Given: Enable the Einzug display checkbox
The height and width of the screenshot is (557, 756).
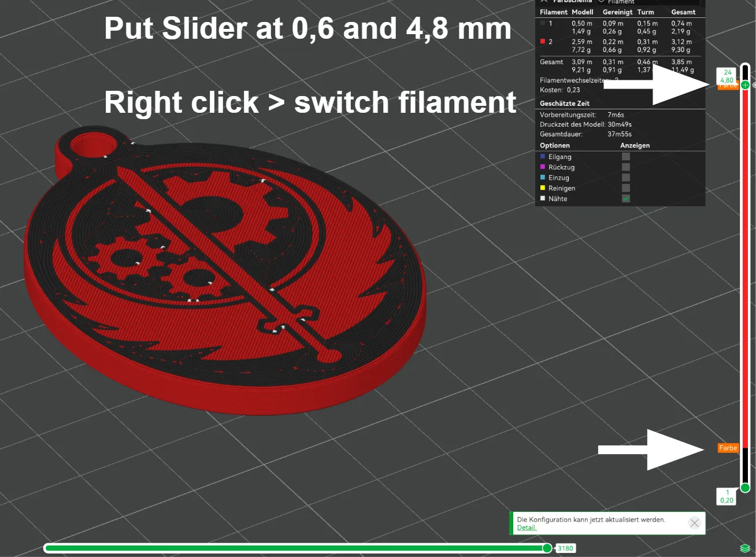Looking at the screenshot, I should (625, 177).
